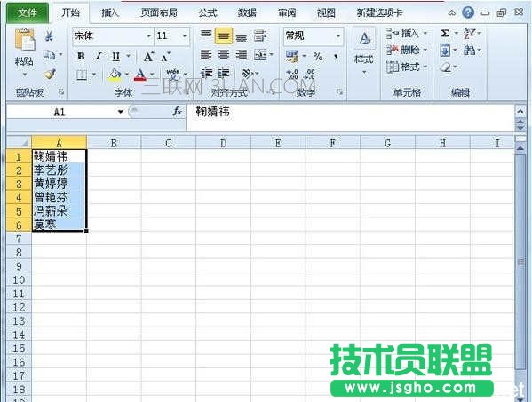Screen dimensions: 532x402
Task: Click the Copy icon
Action: pyautogui.click(x=49, y=54)
